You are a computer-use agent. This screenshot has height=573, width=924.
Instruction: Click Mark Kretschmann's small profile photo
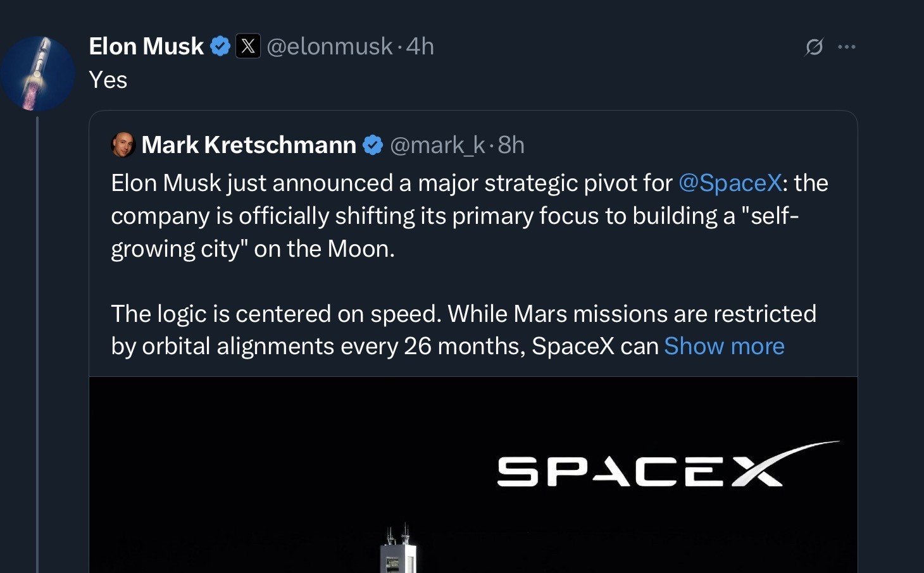[x=123, y=145]
